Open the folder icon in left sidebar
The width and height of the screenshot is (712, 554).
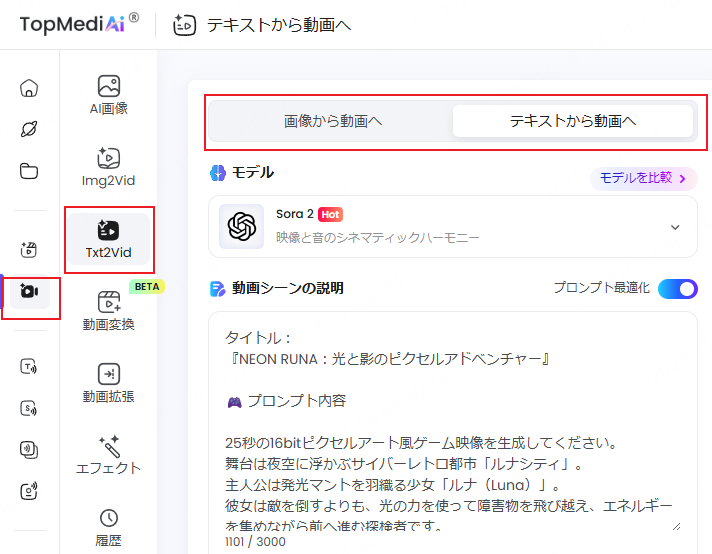(29, 171)
